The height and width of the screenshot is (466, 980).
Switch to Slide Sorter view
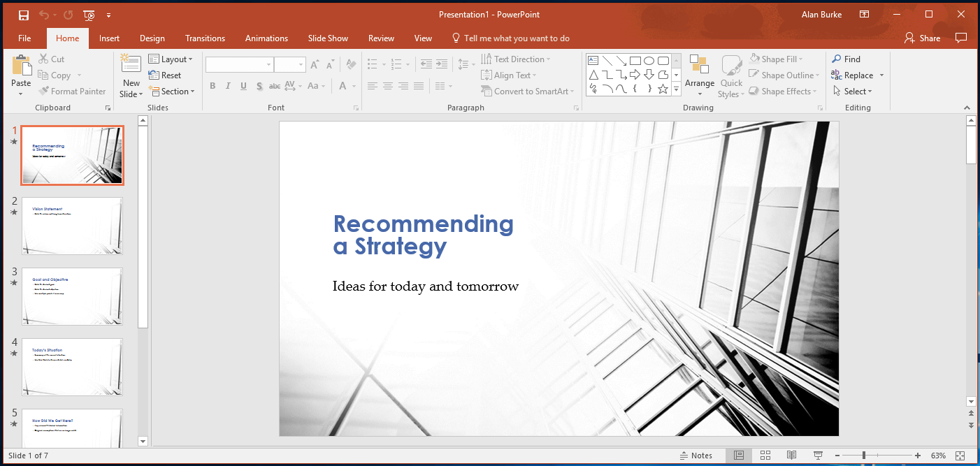[x=765, y=455]
